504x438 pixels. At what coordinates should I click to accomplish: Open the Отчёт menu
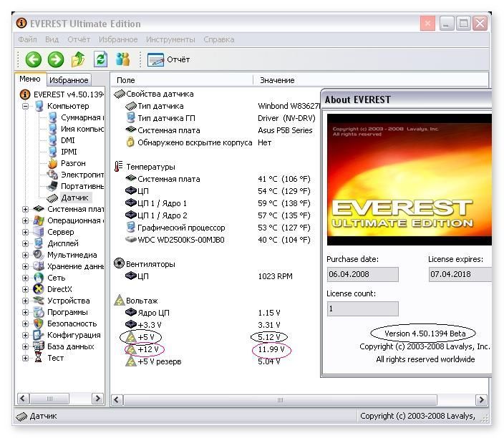coord(79,39)
